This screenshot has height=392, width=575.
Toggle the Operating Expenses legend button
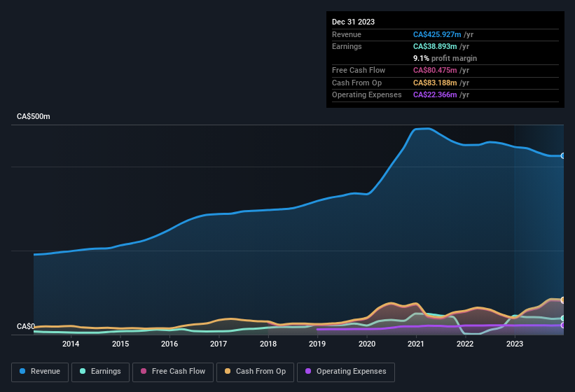[x=346, y=372]
